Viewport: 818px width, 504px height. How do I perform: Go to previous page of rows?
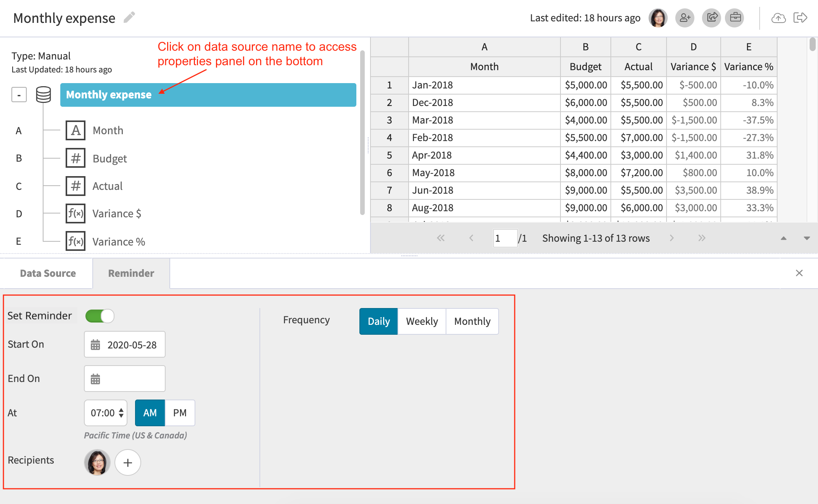(472, 238)
